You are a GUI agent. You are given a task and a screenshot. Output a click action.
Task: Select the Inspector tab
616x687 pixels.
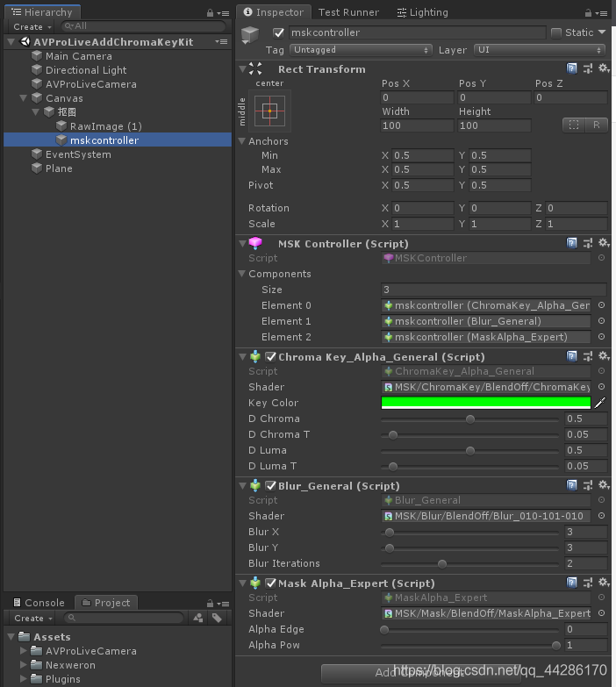click(274, 12)
